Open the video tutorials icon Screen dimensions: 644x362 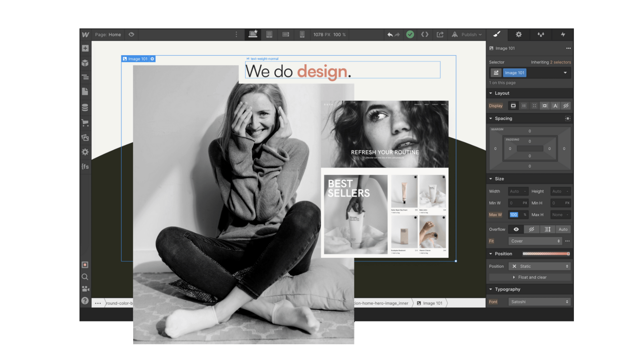point(85,289)
